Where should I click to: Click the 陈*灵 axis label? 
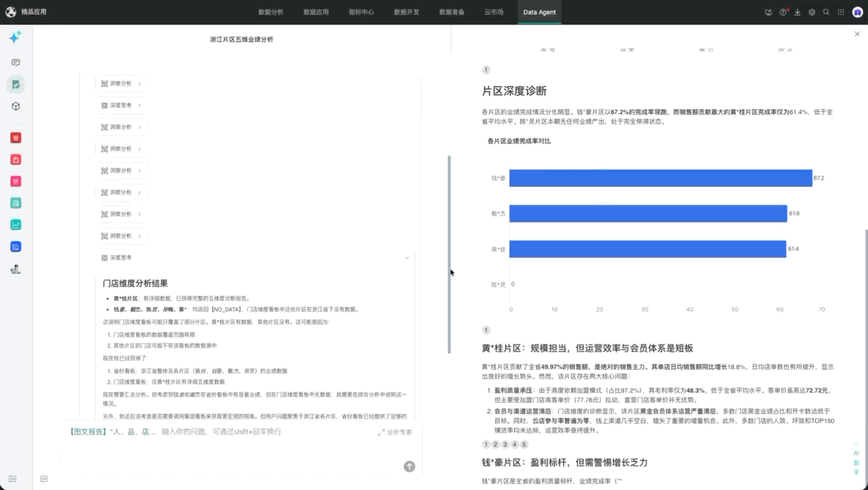click(x=499, y=284)
